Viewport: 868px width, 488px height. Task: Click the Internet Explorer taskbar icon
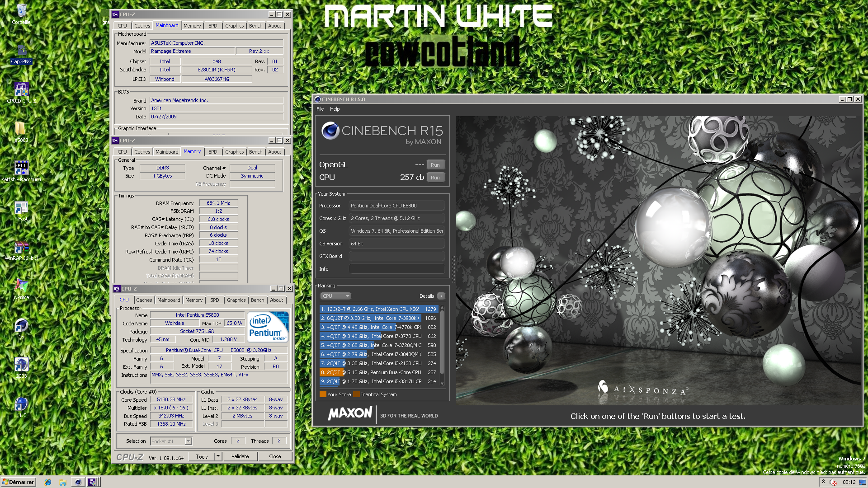48,482
